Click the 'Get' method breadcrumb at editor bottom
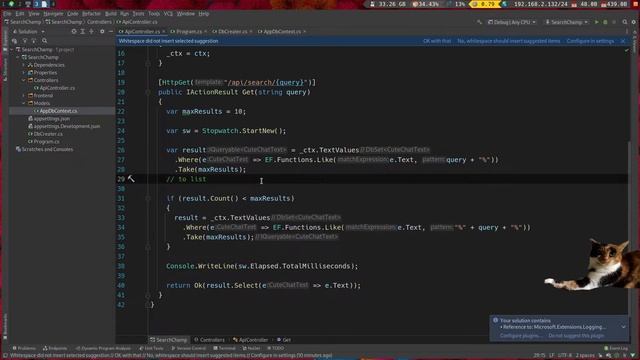Image resolution: width=640 pixels, height=360 pixels. point(284,340)
